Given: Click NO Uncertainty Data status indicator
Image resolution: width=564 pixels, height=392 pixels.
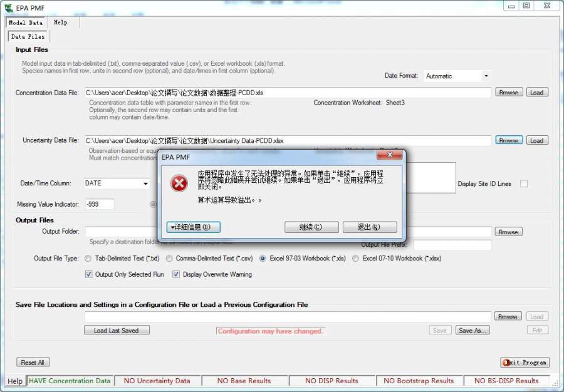Looking at the screenshot, I should pos(157,381).
